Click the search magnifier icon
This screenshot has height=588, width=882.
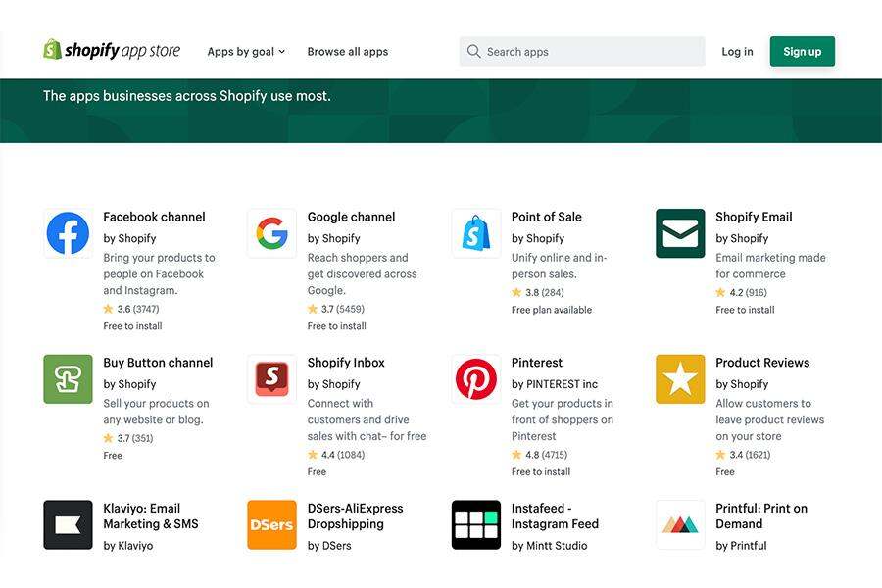[473, 51]
